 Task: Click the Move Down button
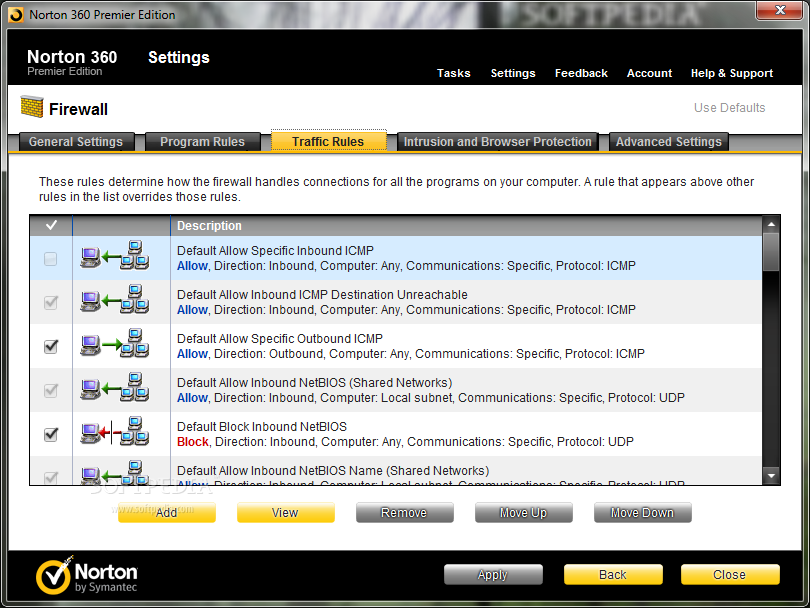tap(643, 512)
